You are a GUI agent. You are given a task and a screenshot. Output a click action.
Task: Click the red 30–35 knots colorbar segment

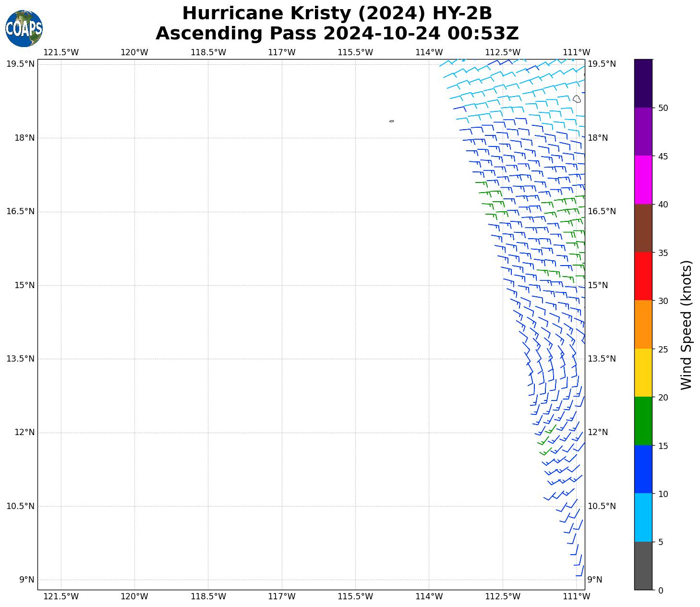tap(643, 276)
